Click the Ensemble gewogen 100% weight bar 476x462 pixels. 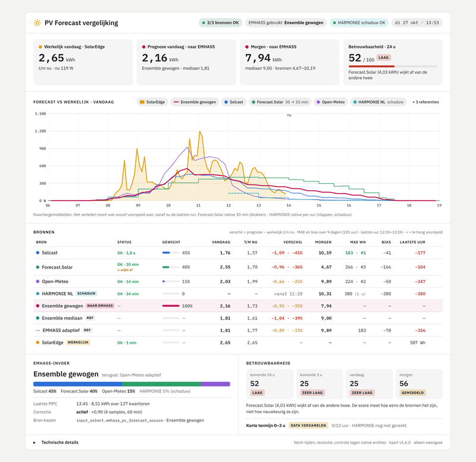click(171, 306)
